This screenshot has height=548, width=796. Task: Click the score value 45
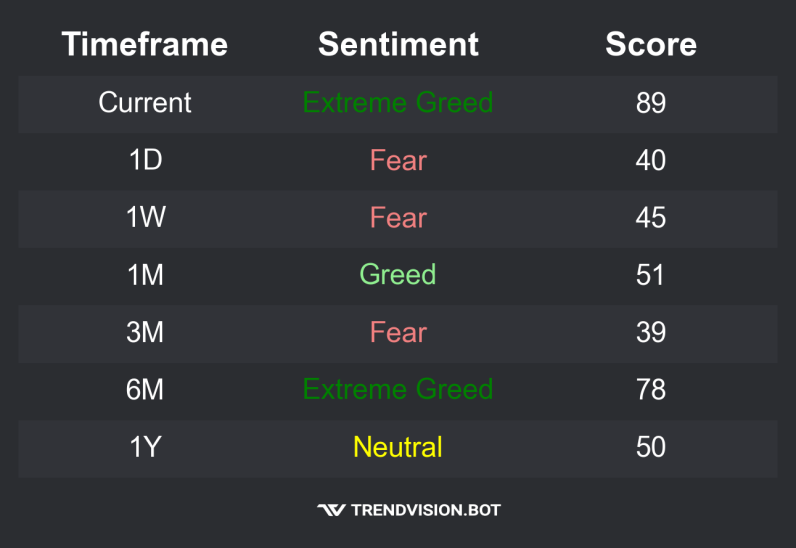click(x=651, y=217)
